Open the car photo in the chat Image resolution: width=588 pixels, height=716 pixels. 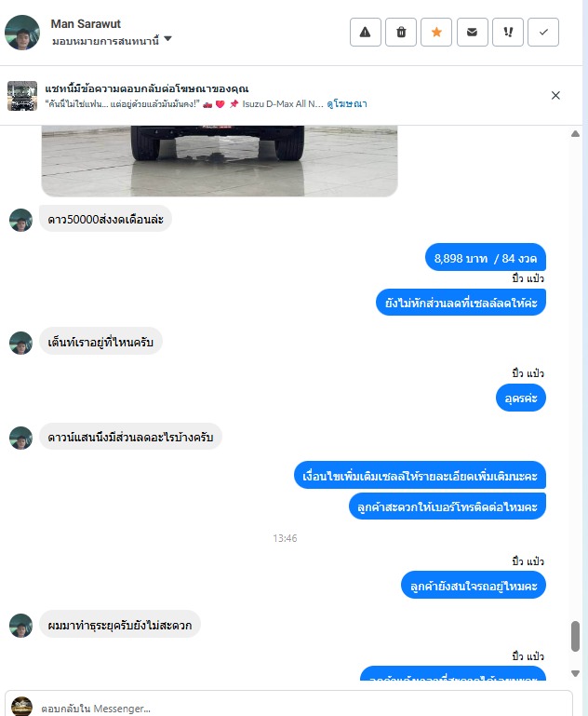pyautogui.click(x=220, y=161)
